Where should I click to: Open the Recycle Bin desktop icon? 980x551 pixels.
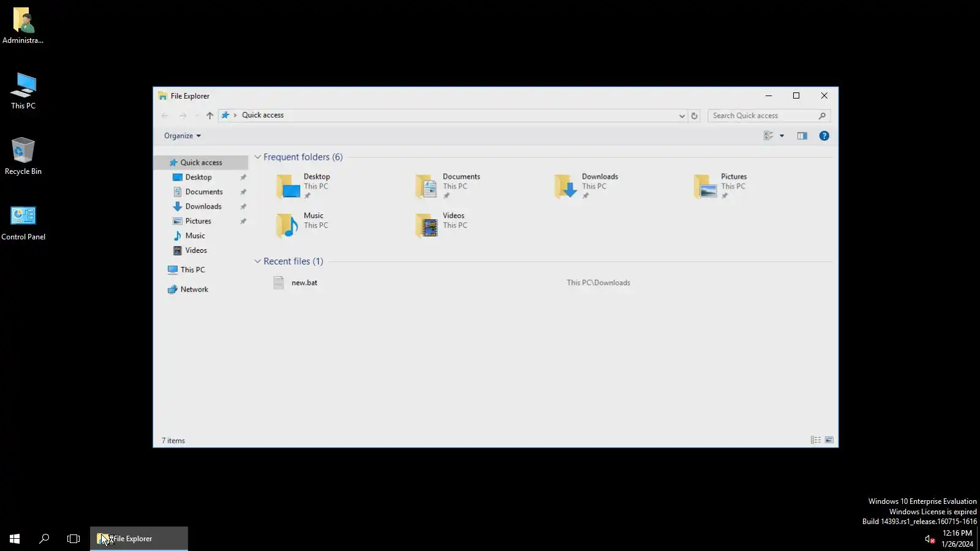tap(23, 156)
